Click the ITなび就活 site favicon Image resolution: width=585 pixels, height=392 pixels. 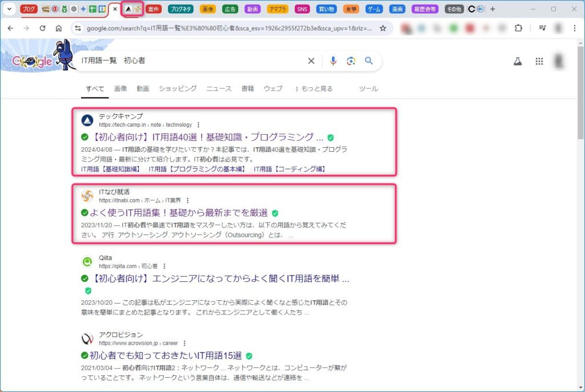tap(87, 196)
